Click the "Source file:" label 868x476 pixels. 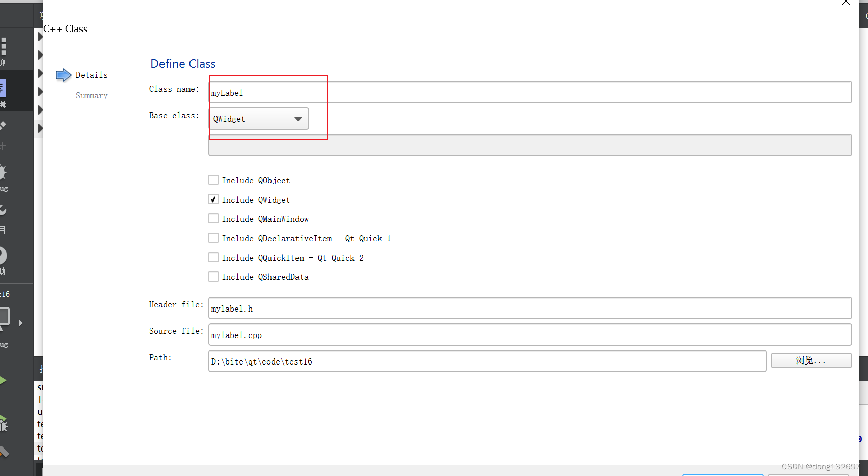tap(176, 331)
